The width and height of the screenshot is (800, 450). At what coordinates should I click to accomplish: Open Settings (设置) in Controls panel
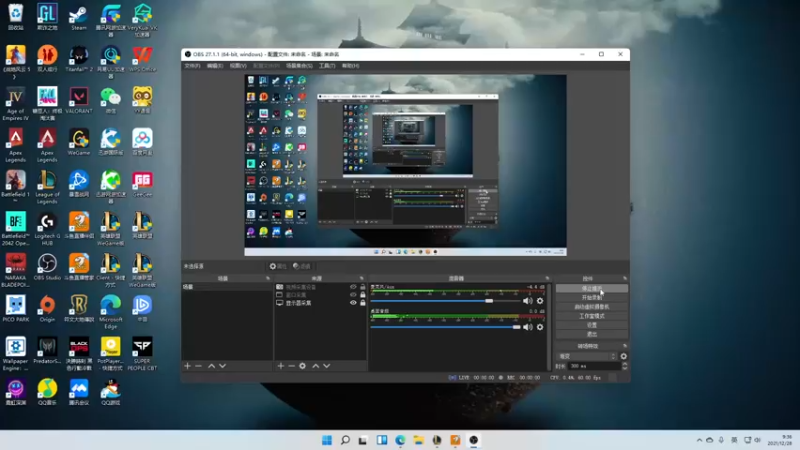(592, 325)
